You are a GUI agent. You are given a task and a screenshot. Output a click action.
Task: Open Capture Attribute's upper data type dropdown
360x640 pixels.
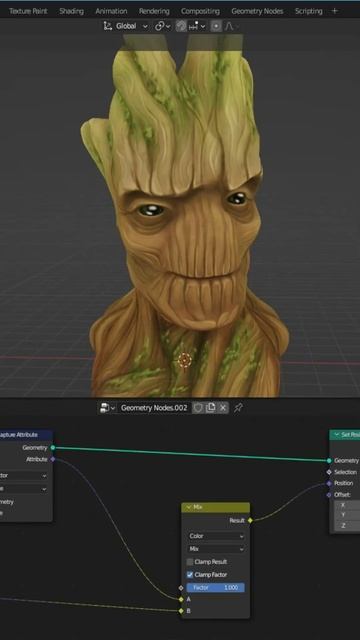click(23, 476)
